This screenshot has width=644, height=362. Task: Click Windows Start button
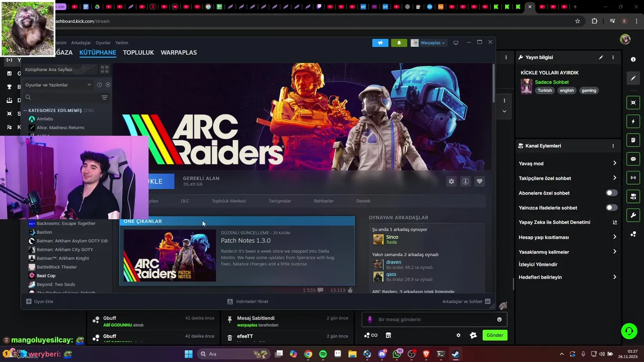[x=189, y=354]
